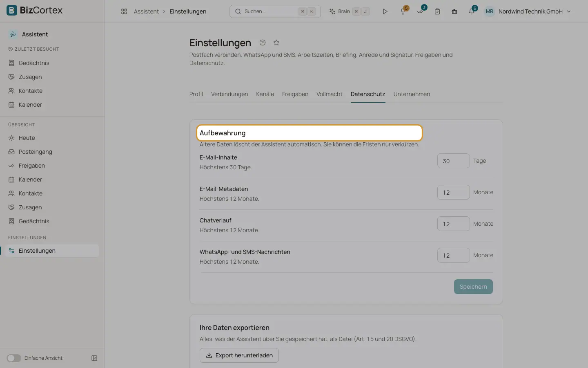Open Zusagen under Zuletzt besucht
Image resolution: width=588 pixels, height=368 pixels.
(x=52, y=77)
